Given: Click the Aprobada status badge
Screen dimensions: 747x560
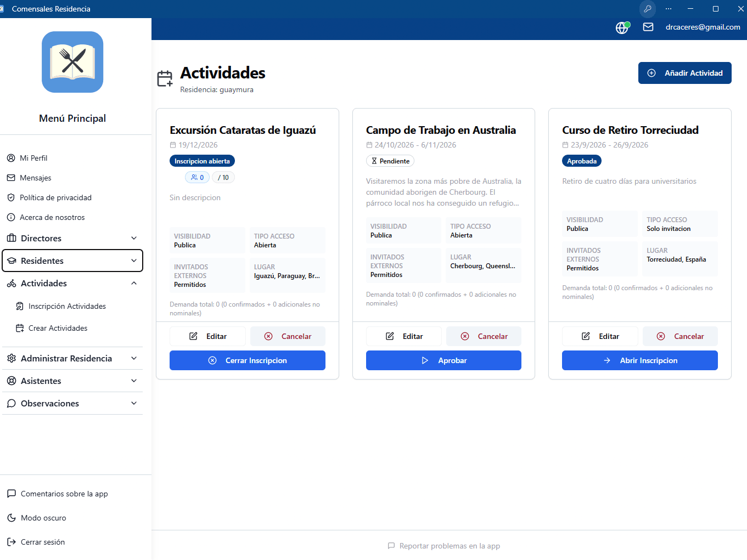Looking at the screenshot, I should point(582,161).
